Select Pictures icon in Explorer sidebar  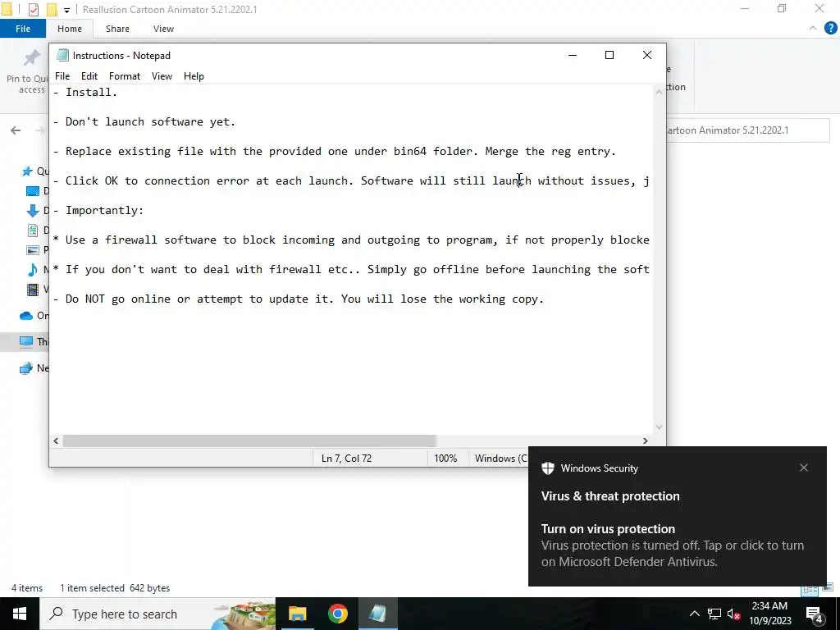pos(33,250)
